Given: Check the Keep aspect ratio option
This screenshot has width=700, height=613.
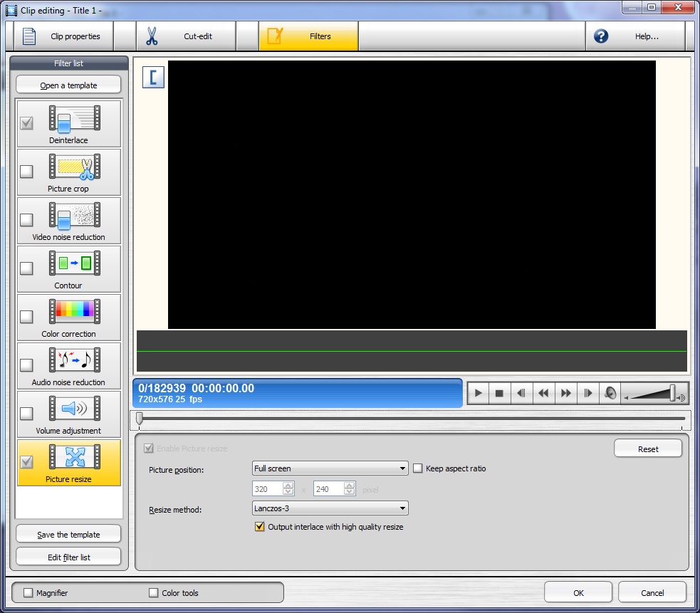Looking at the screenshot, I should point(418,468).
